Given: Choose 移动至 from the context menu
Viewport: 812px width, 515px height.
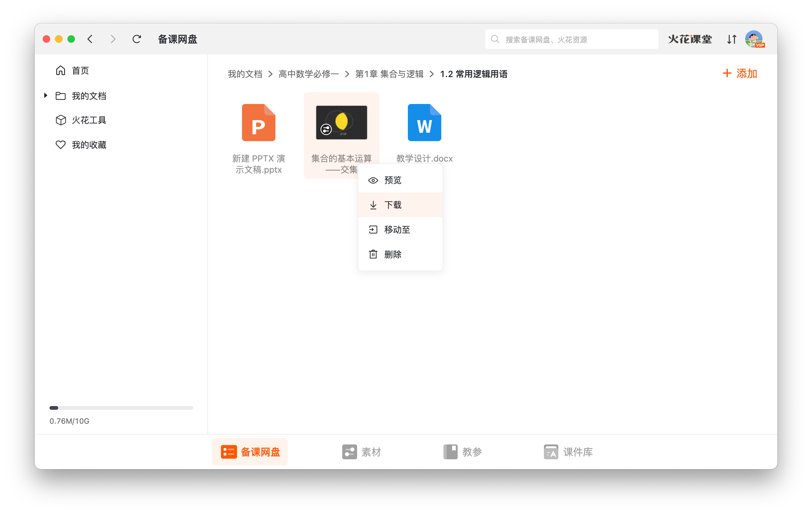Looking at the screenshot, I should click(400, 229).
